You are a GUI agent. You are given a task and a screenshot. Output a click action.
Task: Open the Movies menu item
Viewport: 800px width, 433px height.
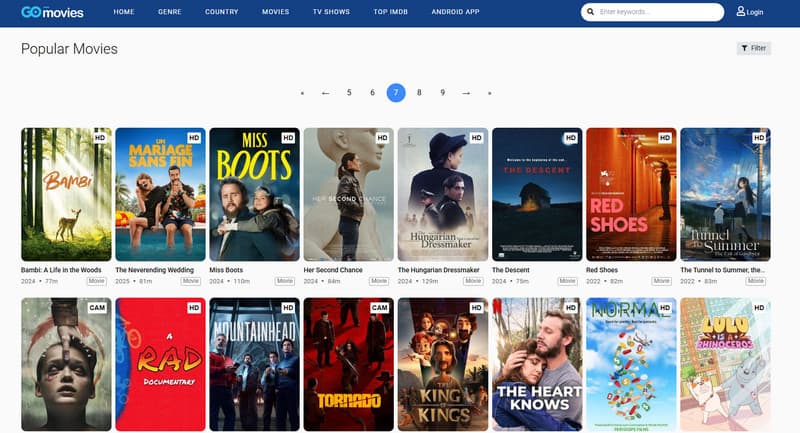coord(276,12)
